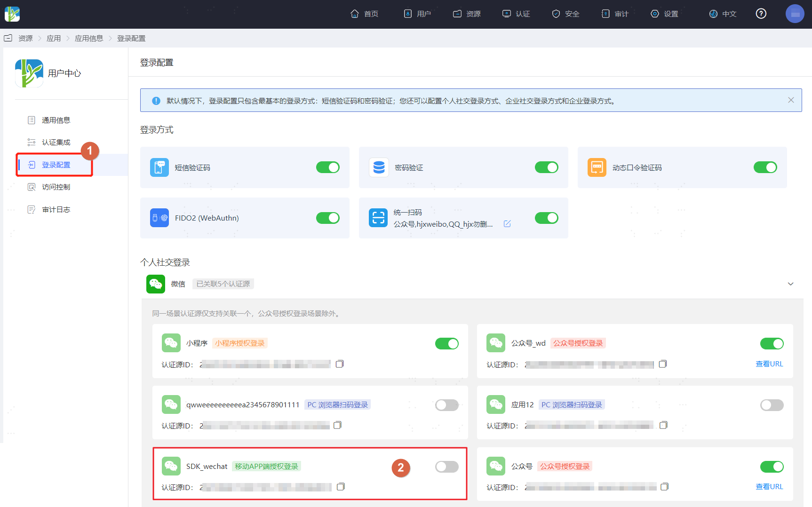Close the blue information banner

pos(791,100)
